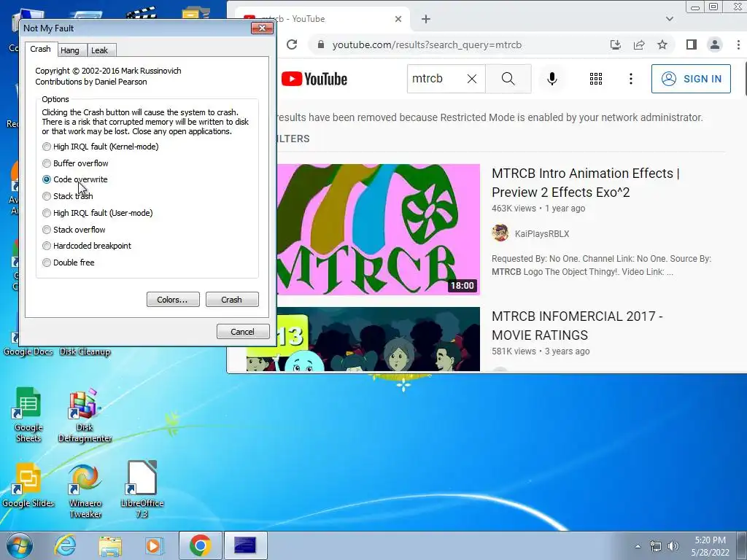Reload the YouTube page in Chrome
This screenshot has height=560, width=747.
pos(292,44)
